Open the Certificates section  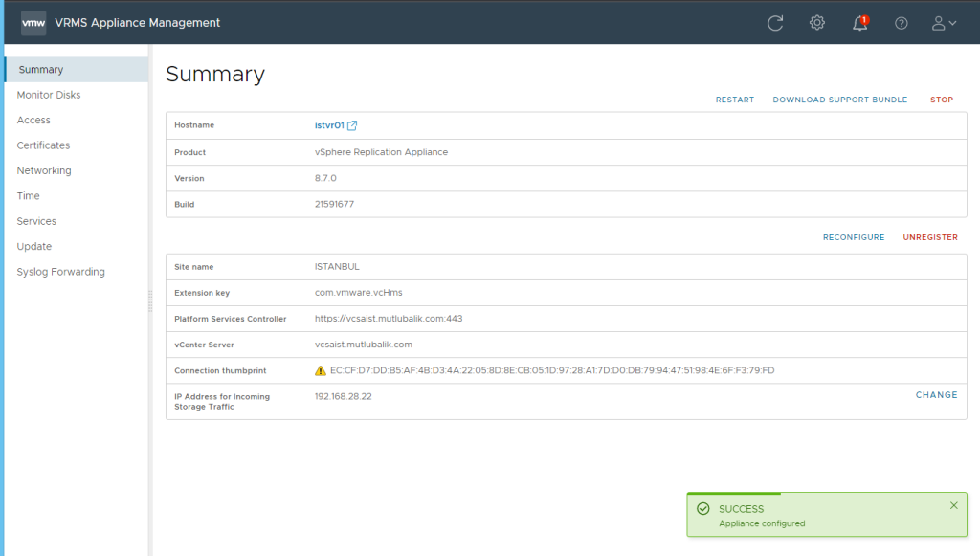click(44, 145)
